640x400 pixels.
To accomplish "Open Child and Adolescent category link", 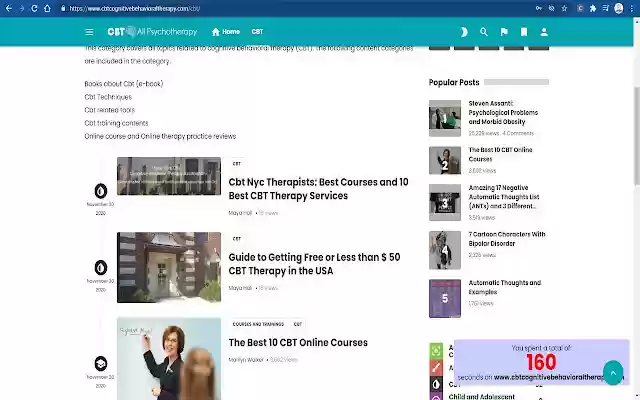I will pyautogui.click(x=482, y=396).
